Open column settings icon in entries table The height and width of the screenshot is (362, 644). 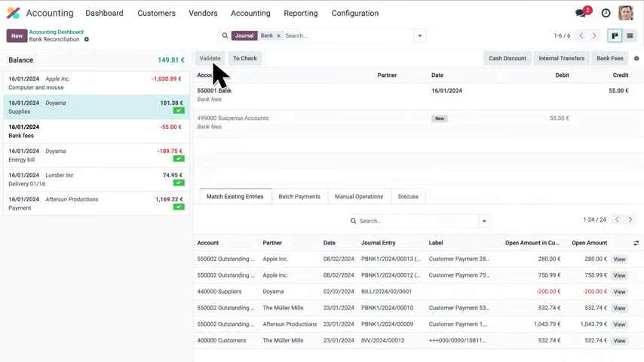click(636, 244)
